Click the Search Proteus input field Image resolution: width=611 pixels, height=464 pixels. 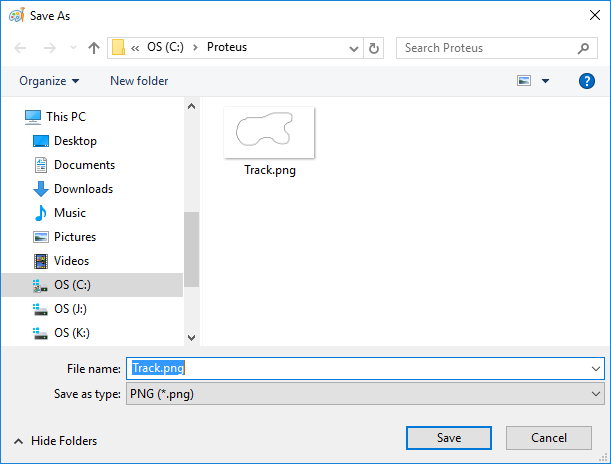click(x=485, y=47)
